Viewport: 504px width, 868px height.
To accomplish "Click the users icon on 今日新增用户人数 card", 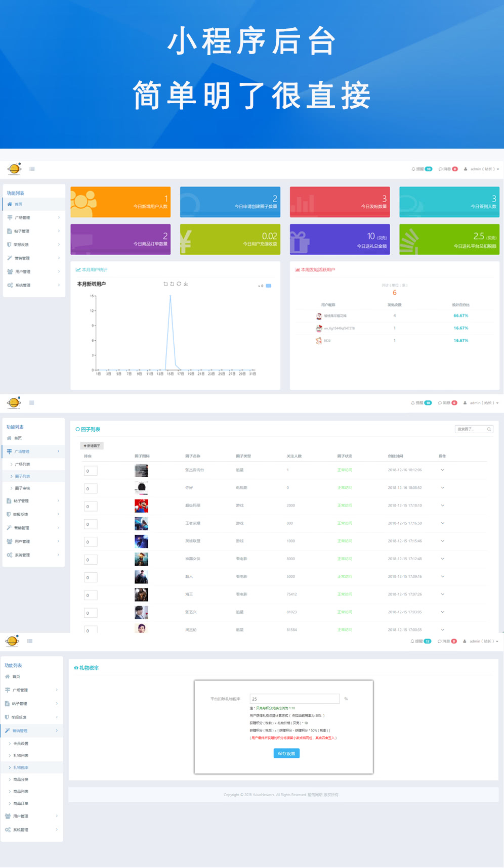I will coord(83,201).
